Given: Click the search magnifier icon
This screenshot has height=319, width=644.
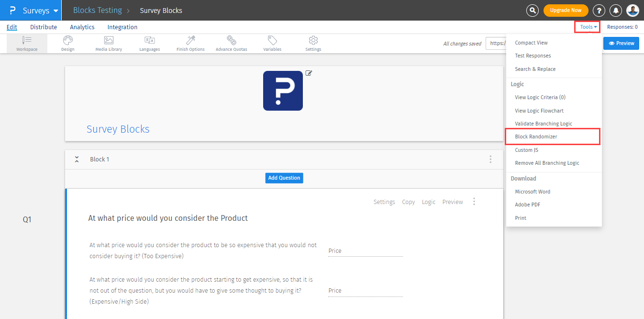Looking at the screenshot, I should [532, 10].
